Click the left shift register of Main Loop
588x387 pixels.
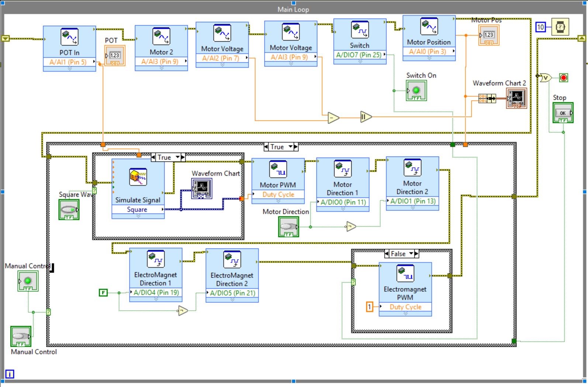click(5, 38)
